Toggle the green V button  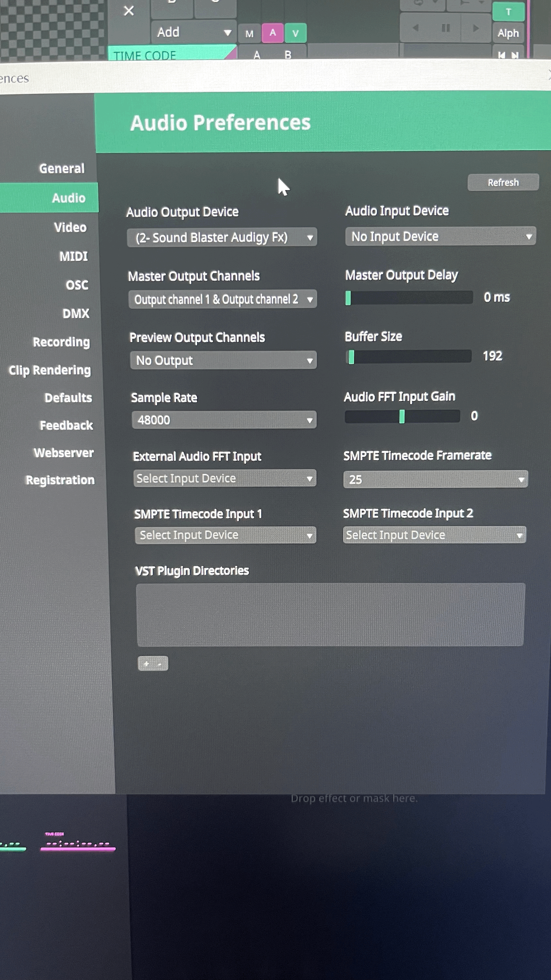point(295,33)
